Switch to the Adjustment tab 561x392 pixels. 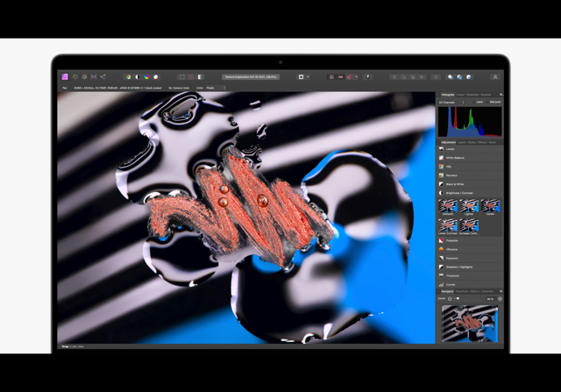[448, 142]
